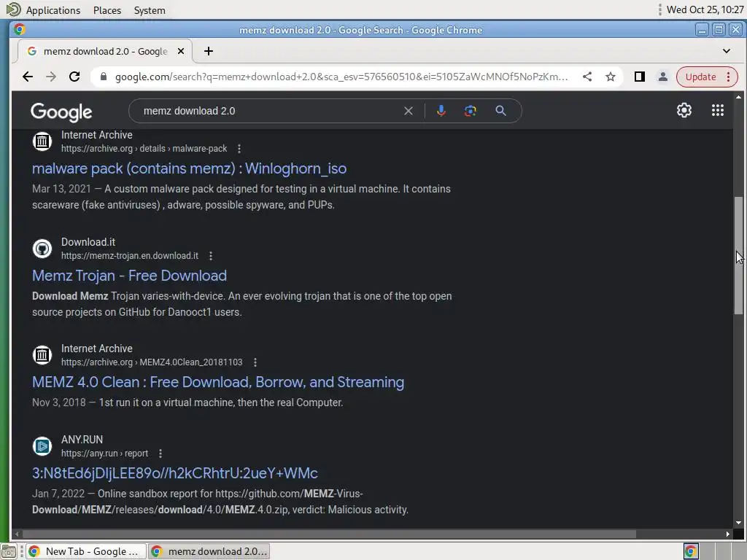Open the Places menu
The width and height of the screenshot is (747, 560).
(107, 10)
